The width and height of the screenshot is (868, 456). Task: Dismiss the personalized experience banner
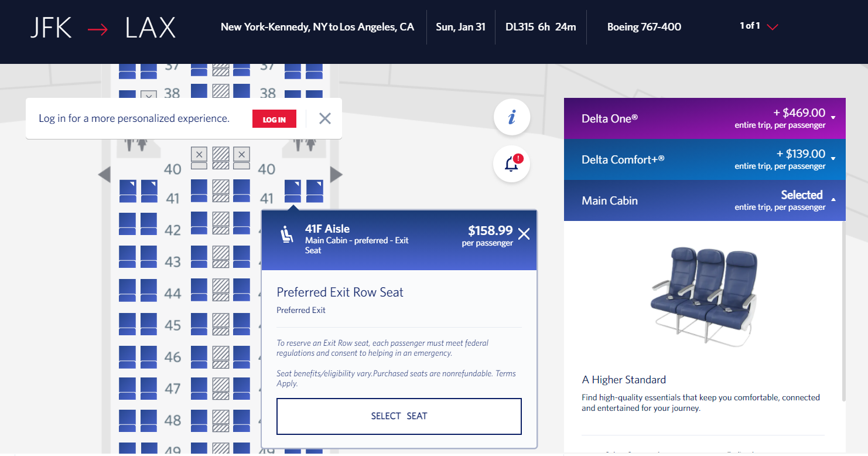click(324, 118)
